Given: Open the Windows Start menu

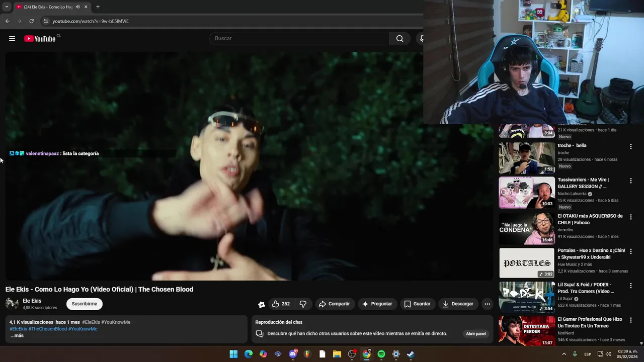Looking at the screenshot, I should 233,354.
